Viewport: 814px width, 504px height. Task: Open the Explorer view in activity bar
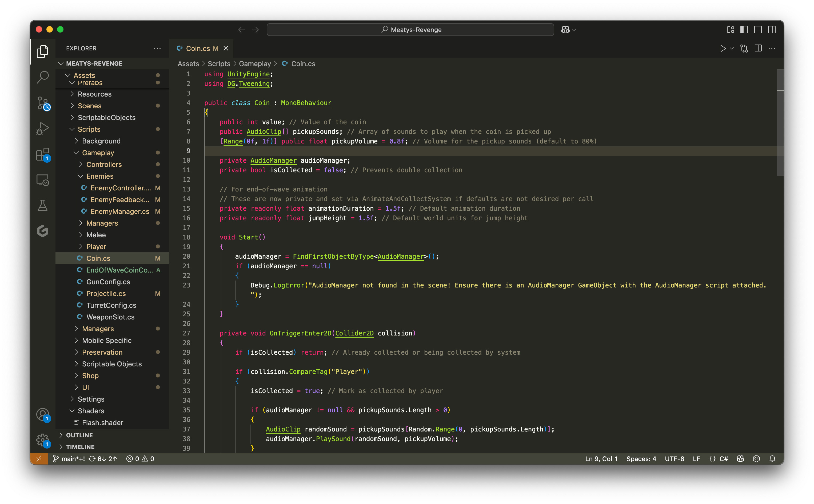tap(42, 51)
